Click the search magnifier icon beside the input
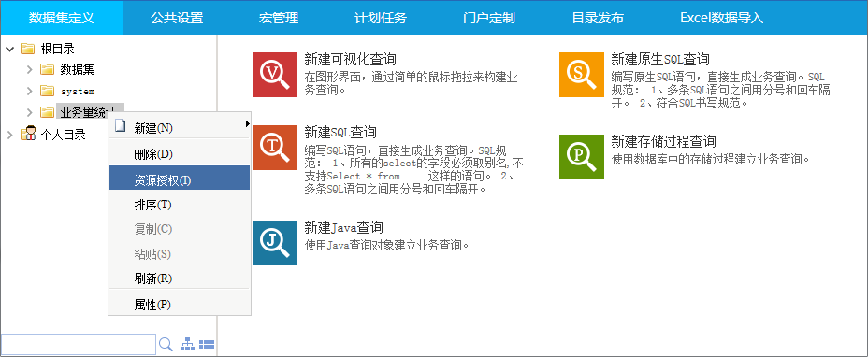868x357 pixels. point(166,344)
